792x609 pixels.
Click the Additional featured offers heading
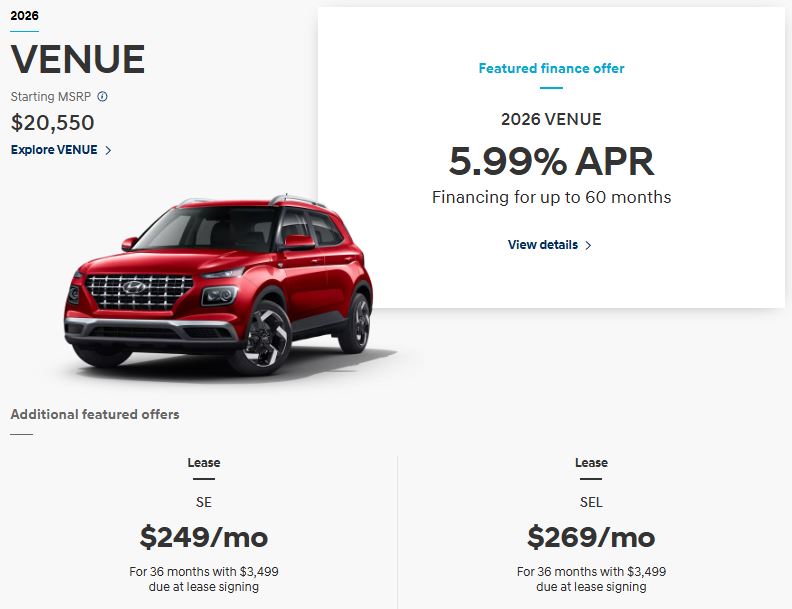(x=95, y=414)
